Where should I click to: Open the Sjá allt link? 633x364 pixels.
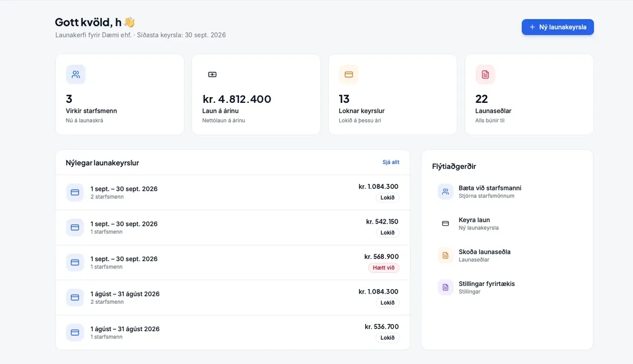pyautogui.click(x=391, y=162)
